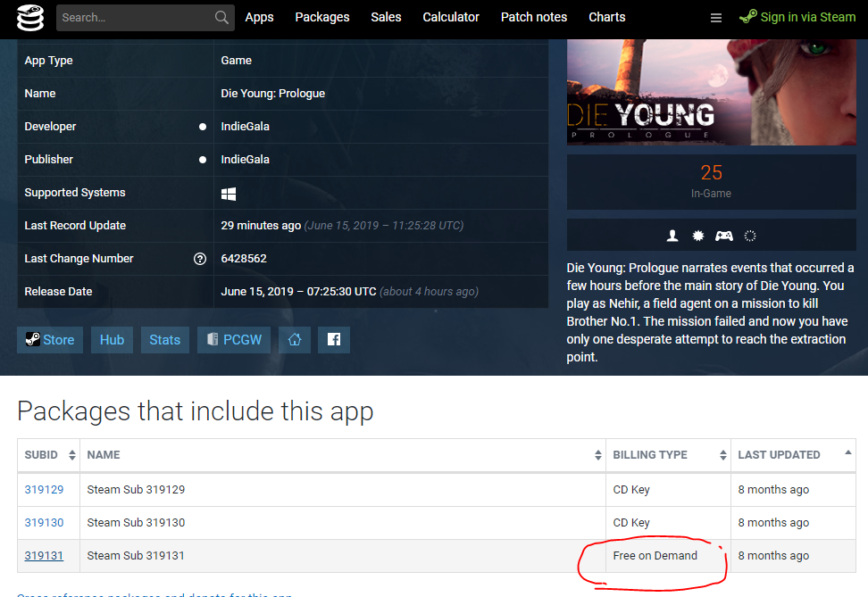Open the Calculator page
The width and height of the screenshot is (868, 597).
click(x=451, y=18)
